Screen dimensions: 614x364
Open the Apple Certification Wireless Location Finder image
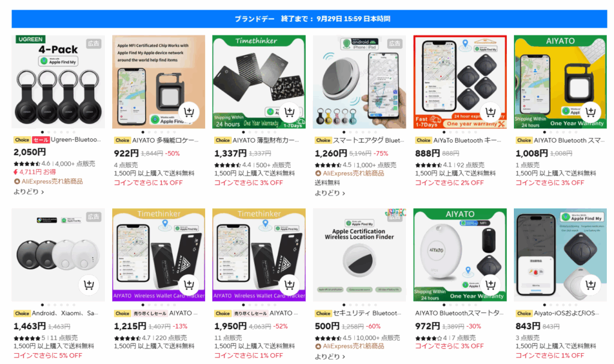[359, 255]
